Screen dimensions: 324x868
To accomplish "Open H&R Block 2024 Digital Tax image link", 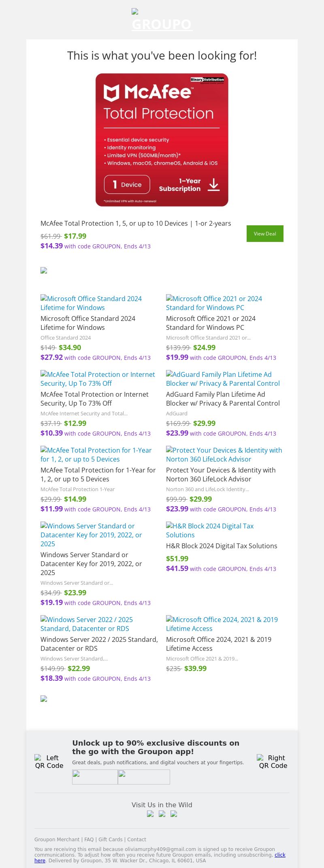I will click(x=210, y=530).
